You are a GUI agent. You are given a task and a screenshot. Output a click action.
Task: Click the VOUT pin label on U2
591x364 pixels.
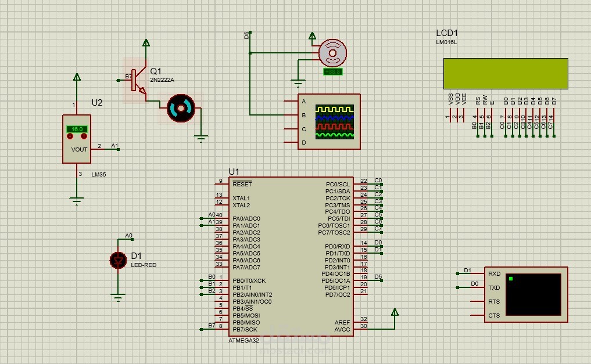pyautogui.click(x=79, y=149)
